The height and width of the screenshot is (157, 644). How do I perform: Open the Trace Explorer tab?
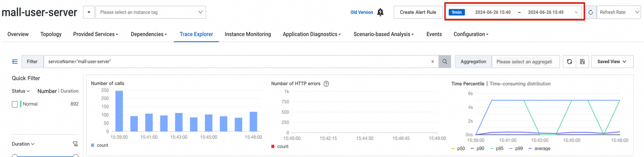(196, 34)
